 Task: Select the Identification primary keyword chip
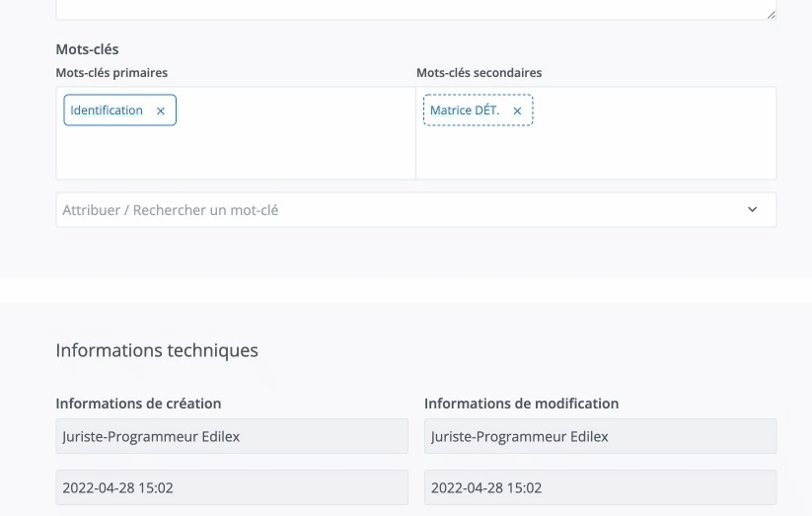tap(107, 111)
